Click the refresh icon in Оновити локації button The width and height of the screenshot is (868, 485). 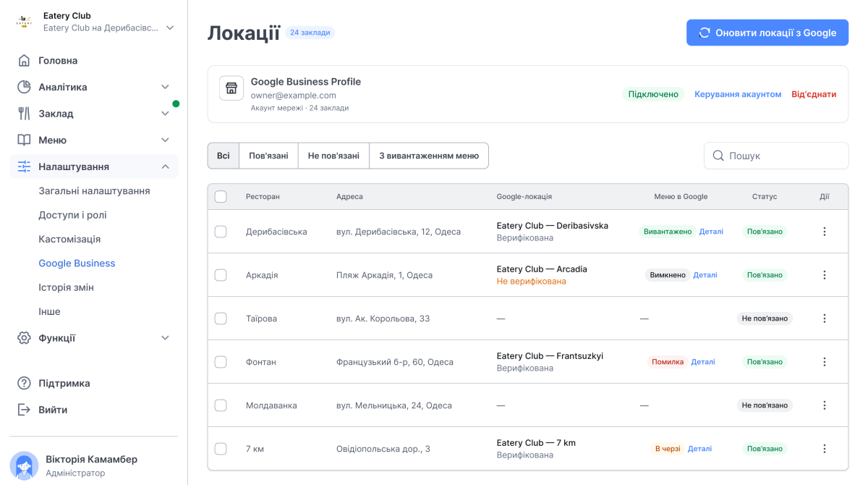click(x=705, y=33)
